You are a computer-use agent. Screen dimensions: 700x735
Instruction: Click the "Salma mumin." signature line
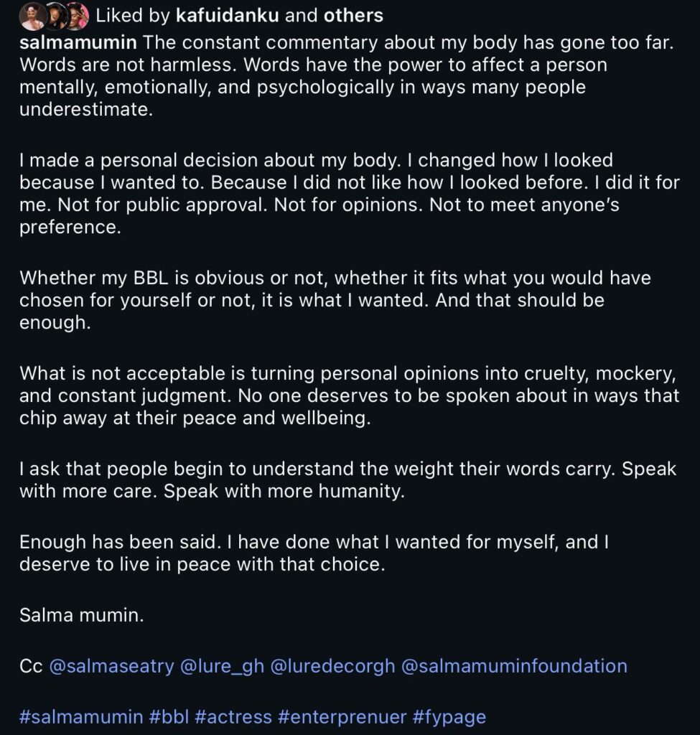[82, 615]
